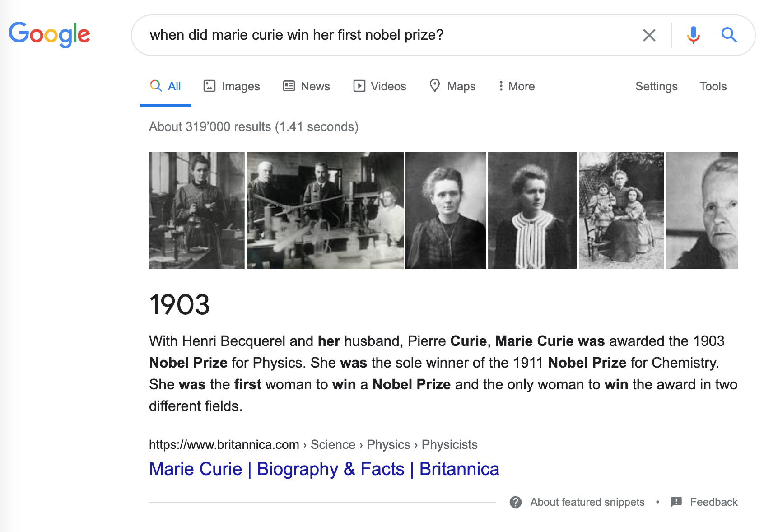Open photo of Curie with two daughters
764x532 pixels.
621,210
